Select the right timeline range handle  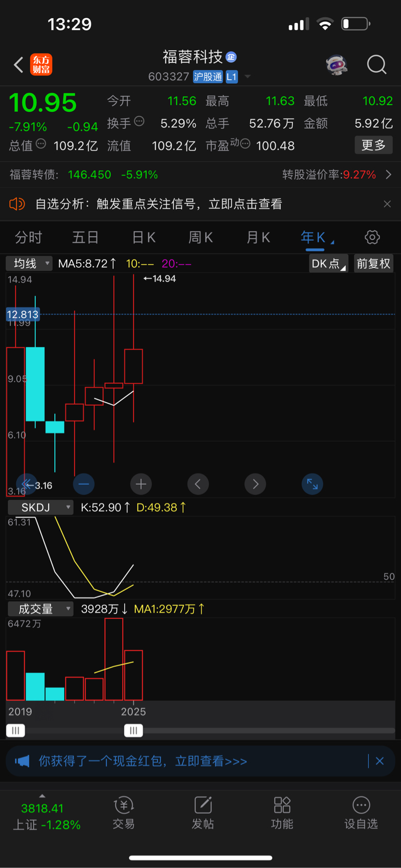pos(133,730)
